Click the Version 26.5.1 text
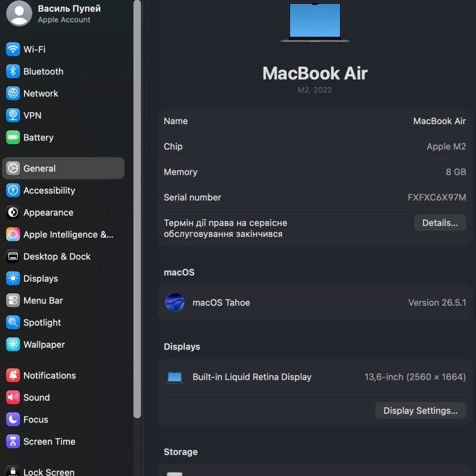Viewport: 476px width, 476px height. (437, 303)
